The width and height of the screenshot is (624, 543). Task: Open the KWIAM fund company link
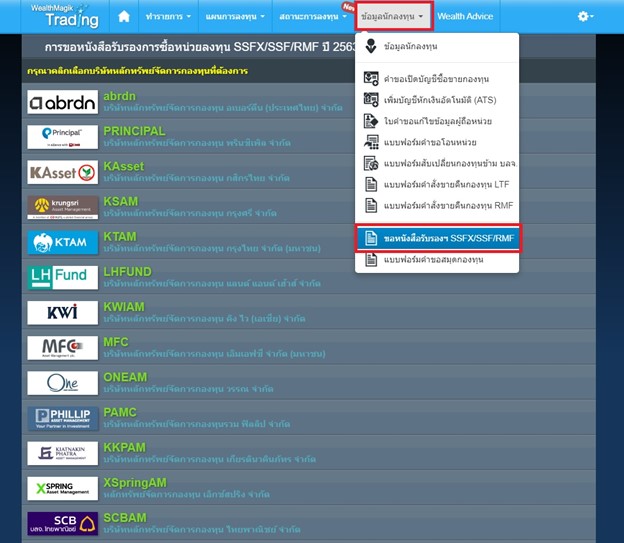pyautogui.click(x=124, y=307)
